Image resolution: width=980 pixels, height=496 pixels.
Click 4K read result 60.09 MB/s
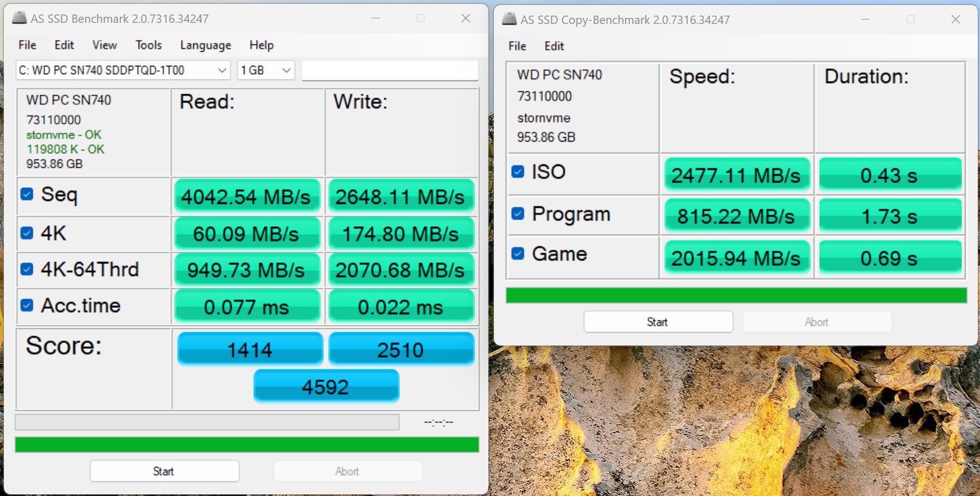click(247, 234)
